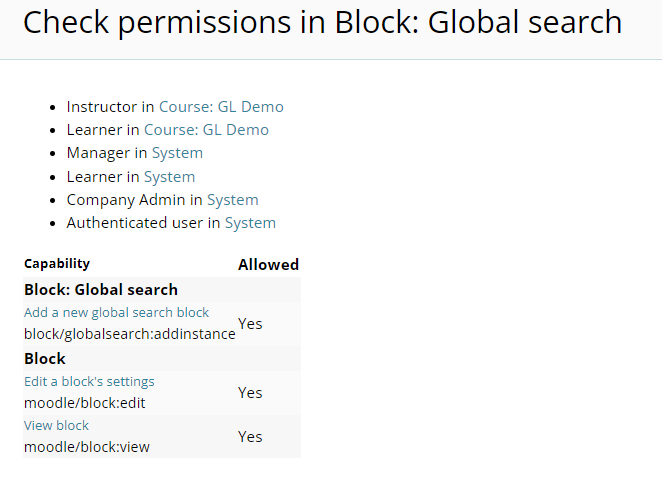Select the 'Block: Global search' section row
Viewport: 662px width, 478px height.
pos(101,290)
